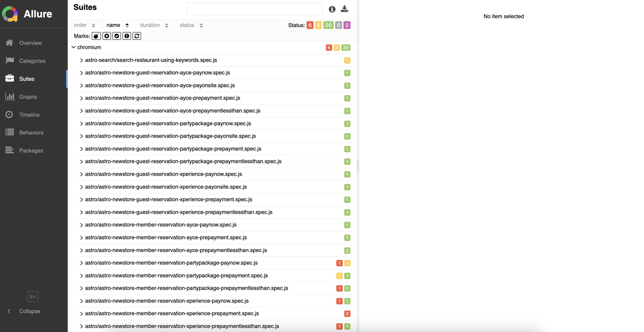
Task: Toggle the retries mark filter icon
Action: point(137,36)
